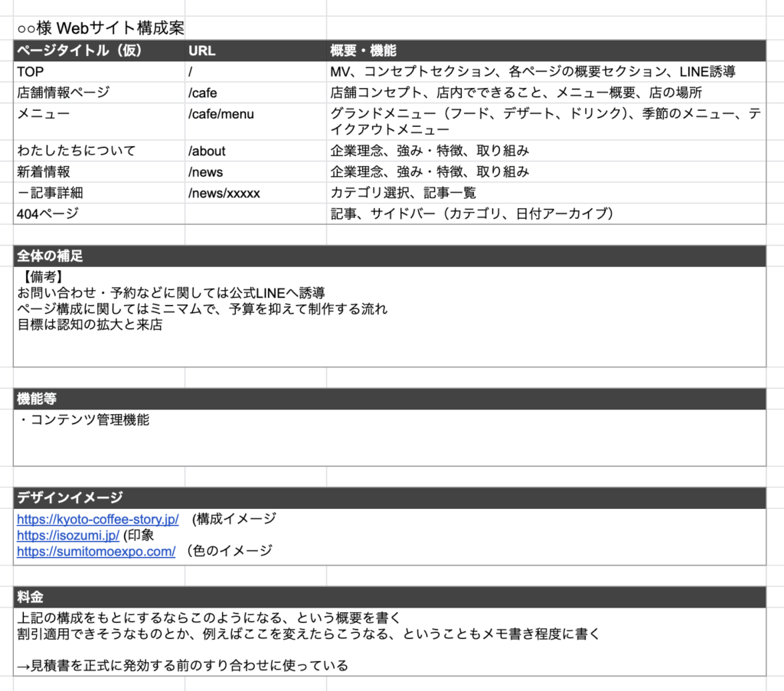
Task: Open the isozumi.jp link
Action: tap(67, 536)
